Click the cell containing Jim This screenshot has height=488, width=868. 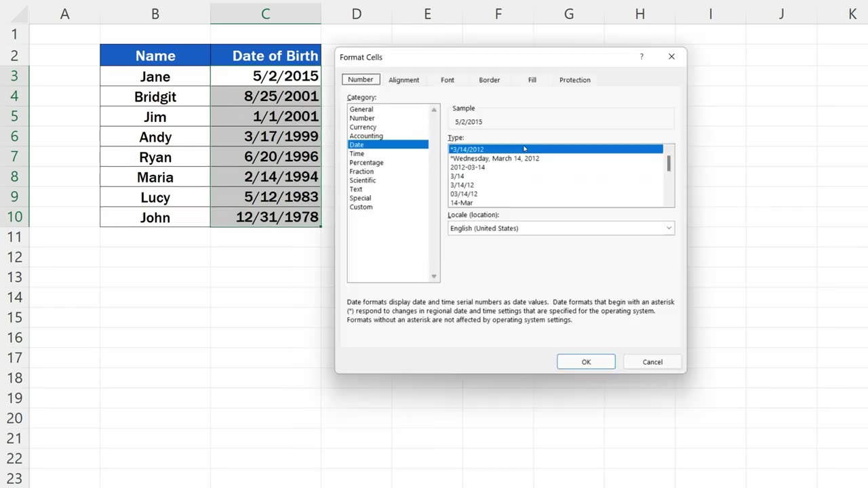point(155,117)
